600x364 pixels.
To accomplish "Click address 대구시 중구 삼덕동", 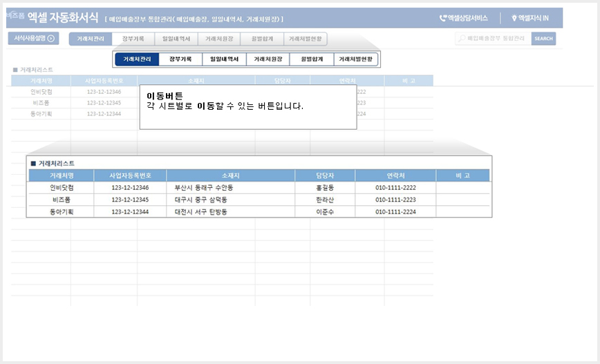I will 201,200.
